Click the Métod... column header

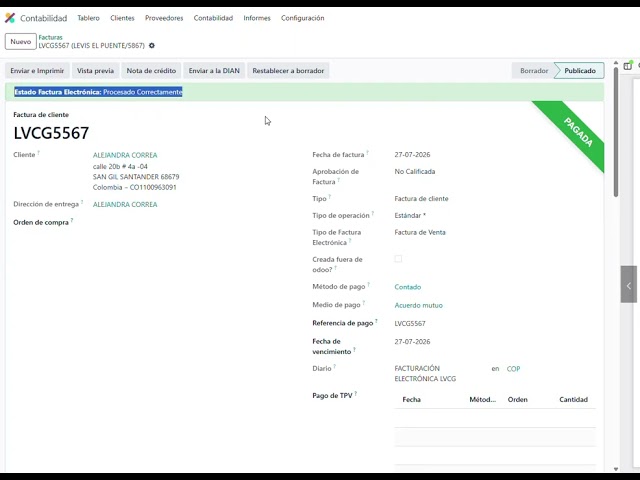(482, 400)
